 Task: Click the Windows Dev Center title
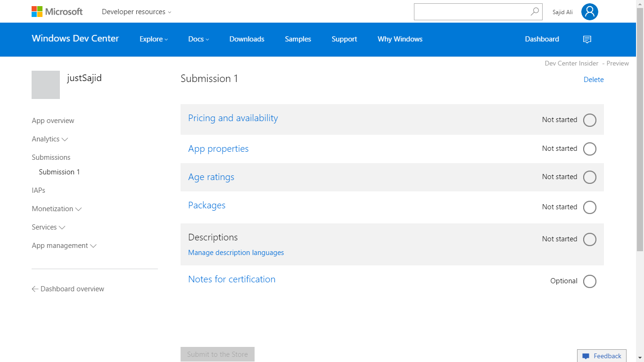click(75, 39)
